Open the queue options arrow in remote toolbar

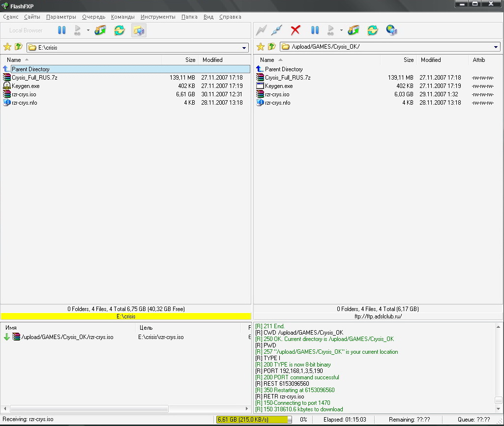(x=341, y=30)
